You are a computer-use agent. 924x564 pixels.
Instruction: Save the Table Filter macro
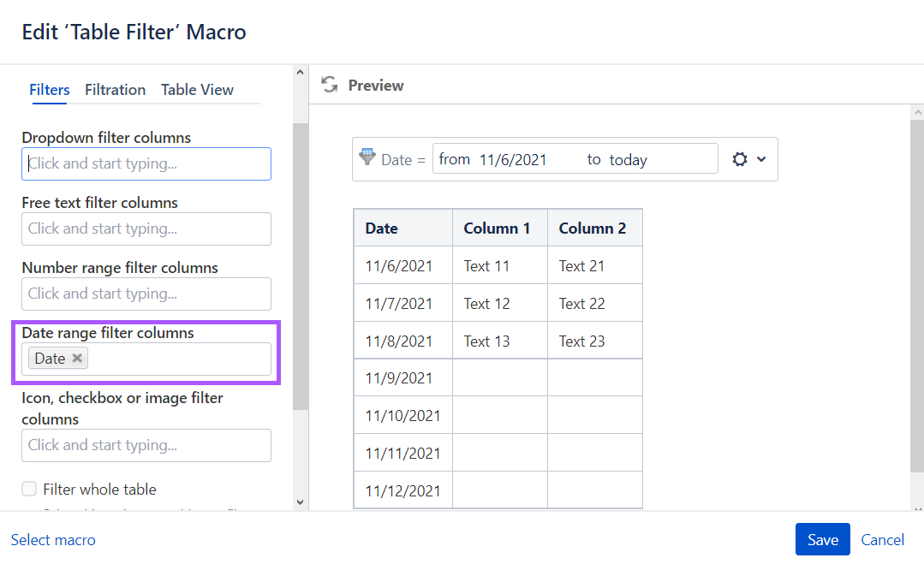click(x=821, y=539)
